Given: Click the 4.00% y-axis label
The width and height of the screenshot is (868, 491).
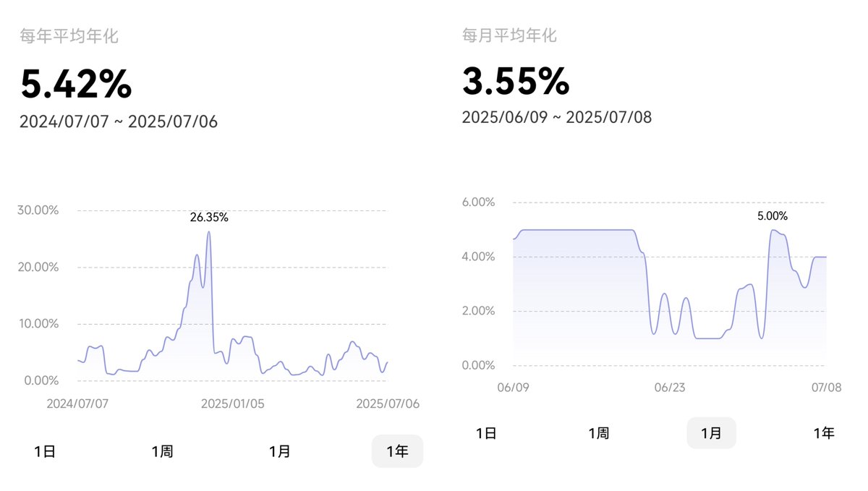Looking at the screenshot, I should pyautogui.click(x=478, y=257).
